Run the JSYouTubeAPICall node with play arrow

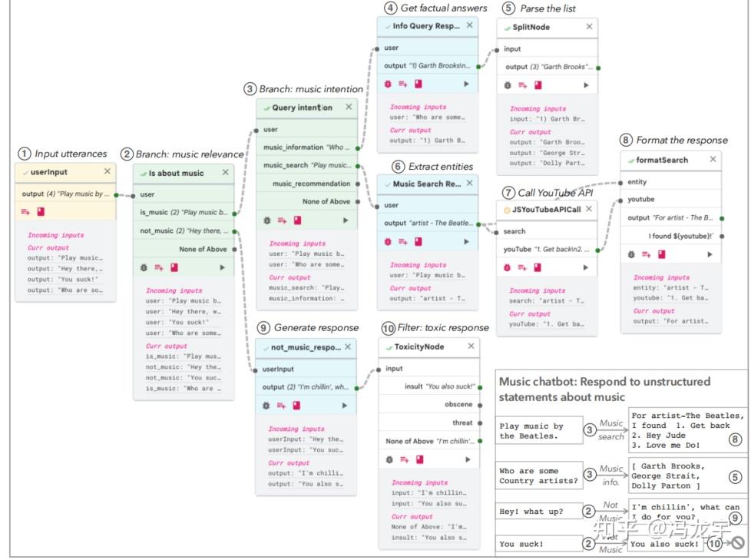pyautogui.click(x=586, y=268)
